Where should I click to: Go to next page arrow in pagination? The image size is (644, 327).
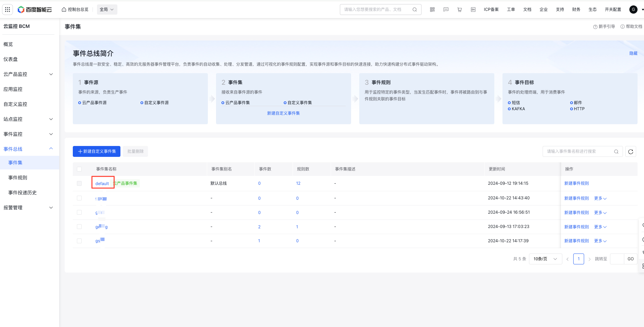[590, 259]
